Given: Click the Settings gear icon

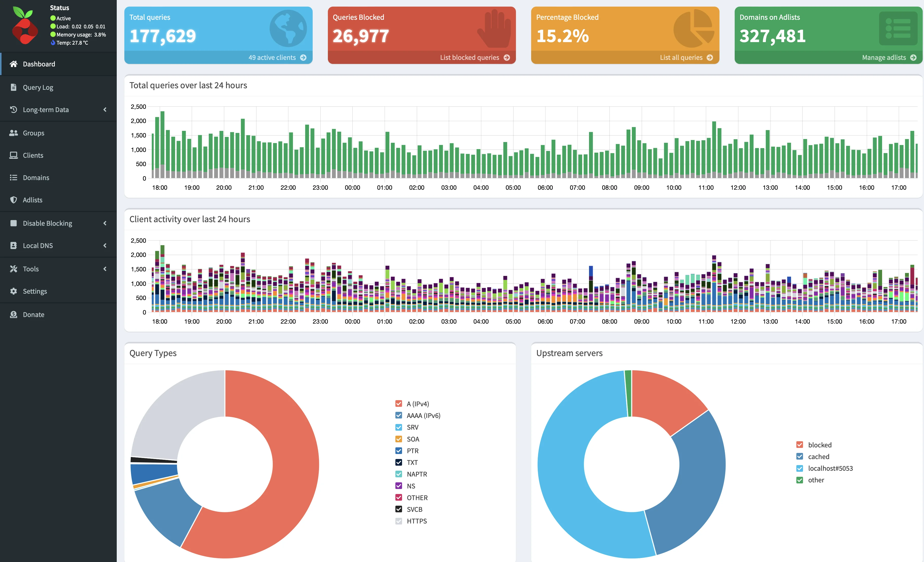Looking at the screenshot, I should pos(13,291).
